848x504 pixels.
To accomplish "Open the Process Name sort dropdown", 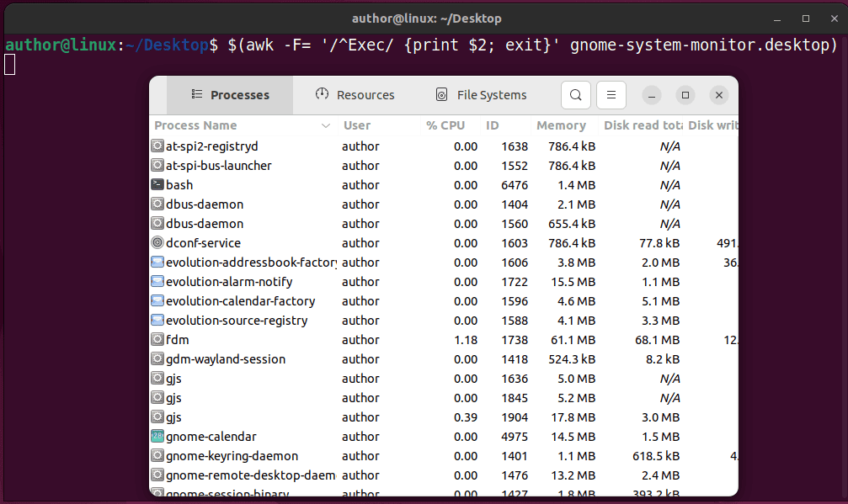I will tap(326, 125).
